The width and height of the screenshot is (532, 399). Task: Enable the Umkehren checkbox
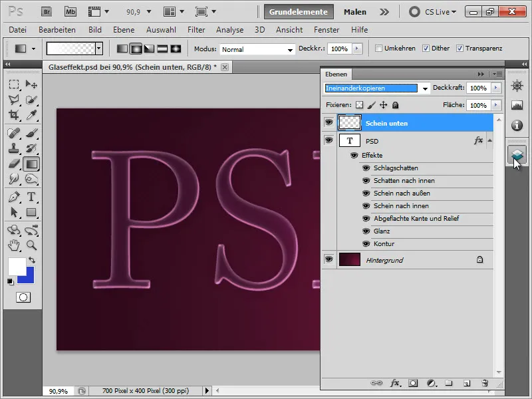[x=378, y=48]
